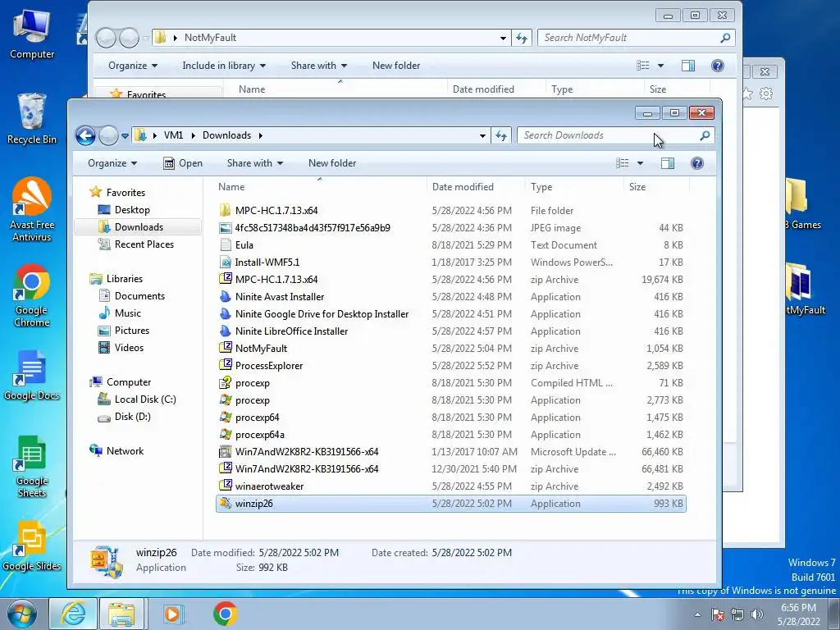Open address history dropdown in Downloads address bar
The height and width of the screenshot is (630, 840).
[x=482, y=135]
